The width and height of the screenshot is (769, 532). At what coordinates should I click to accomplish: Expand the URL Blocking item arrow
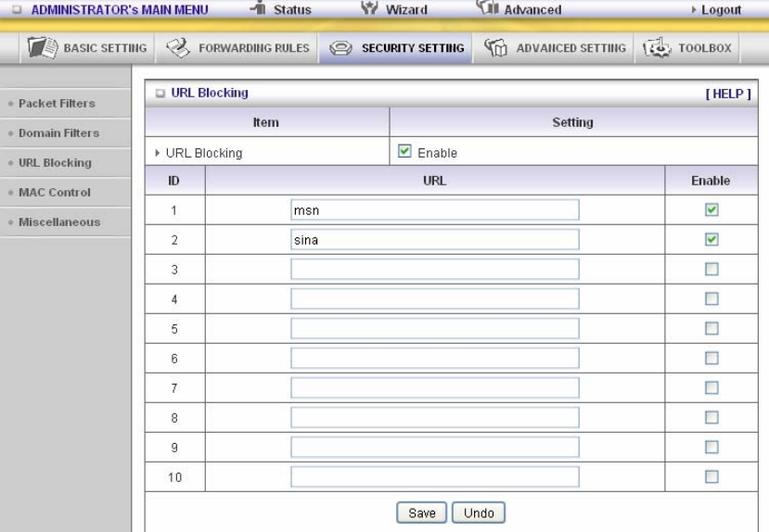click(158, 153)
